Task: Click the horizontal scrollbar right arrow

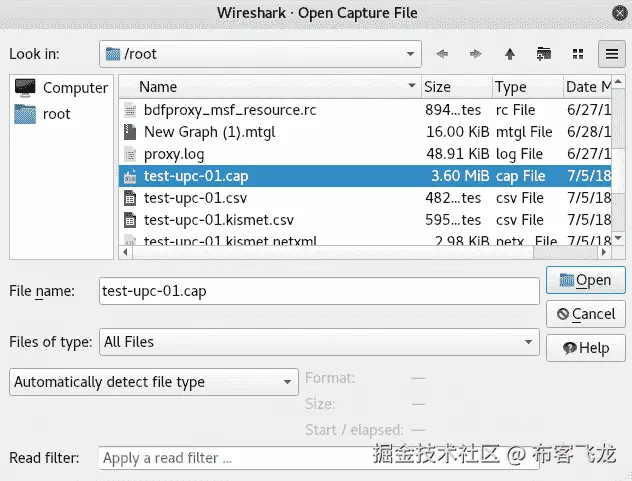Action: point(604,252)
